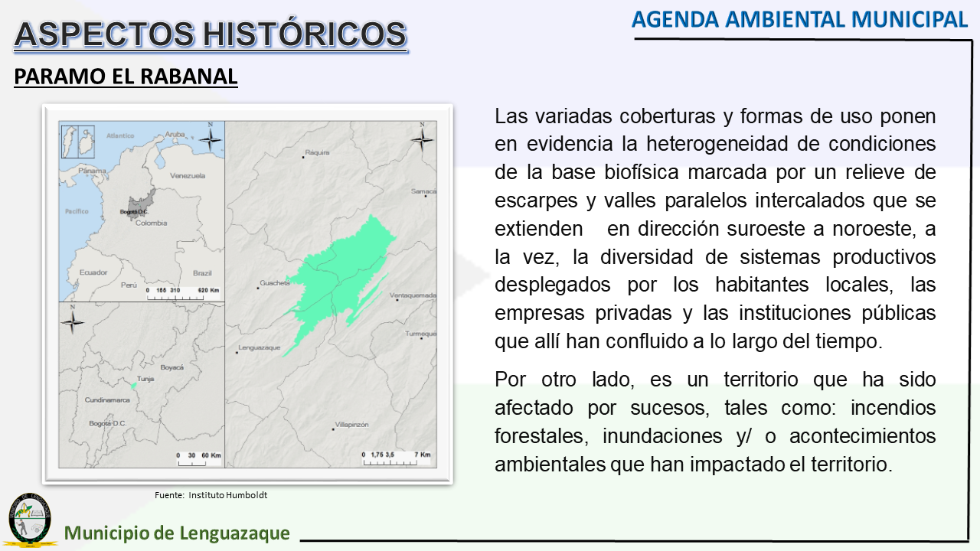The image size is (980, 551).
Task: Click the compass rose on the main Rabanal map
Action: click(x=422, y=138)
